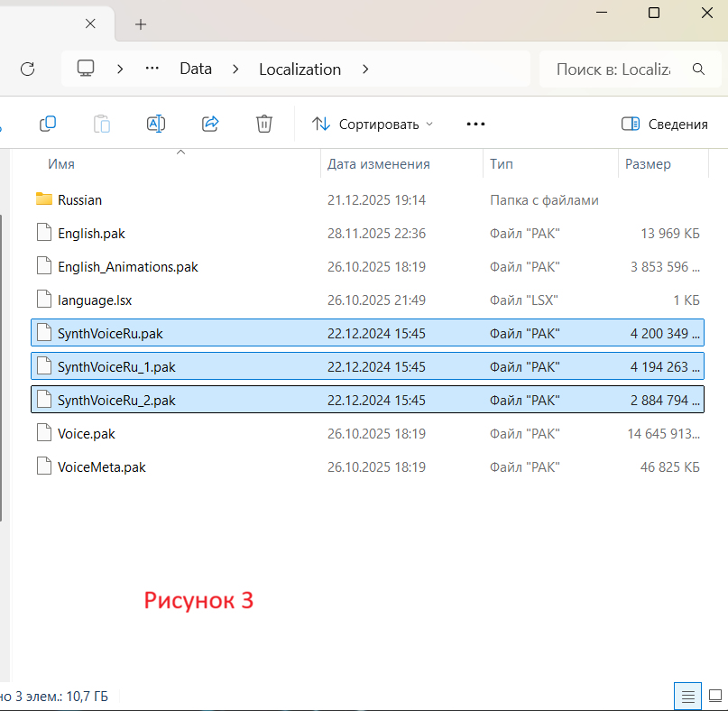Click the This PC monitor icon in the address bar

[x=86, y=69]
